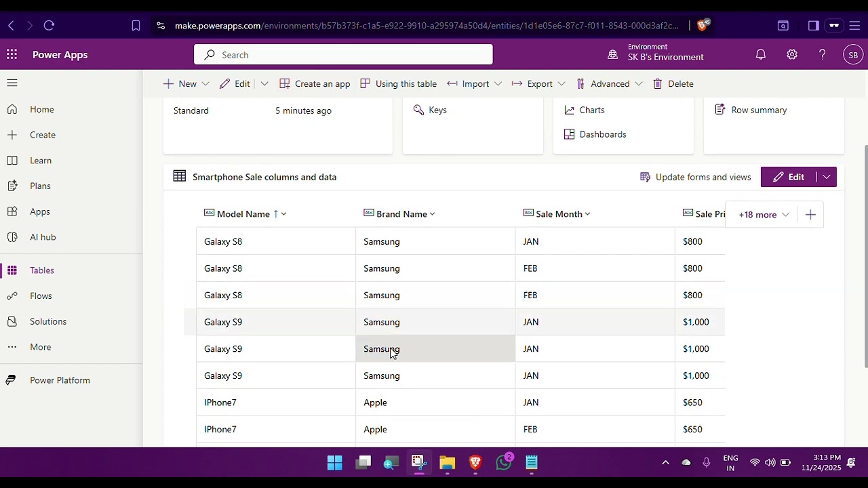This screenshot has height=488, width=868.
Task: Click the browser address bar URL
Action: [427, 26]
